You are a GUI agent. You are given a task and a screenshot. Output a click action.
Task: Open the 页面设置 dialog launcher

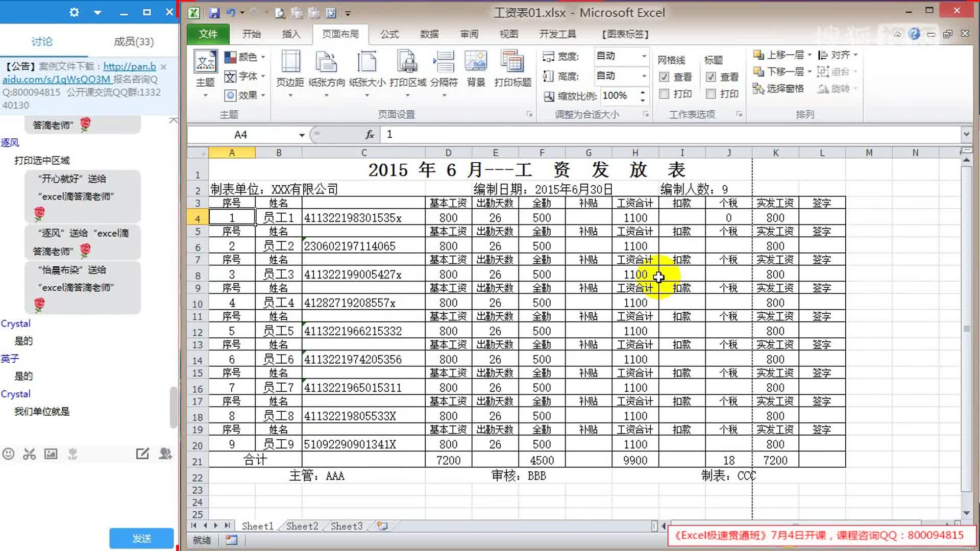click(529, 114)
